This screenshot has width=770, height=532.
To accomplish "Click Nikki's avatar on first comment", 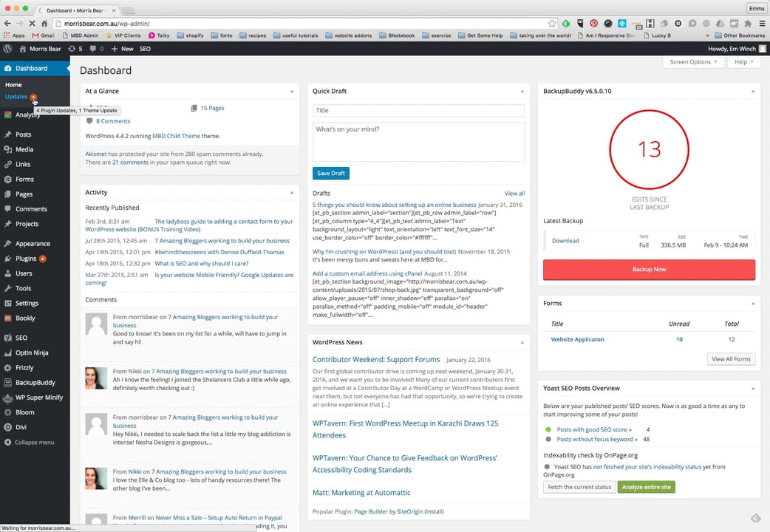I will point(96,378).
